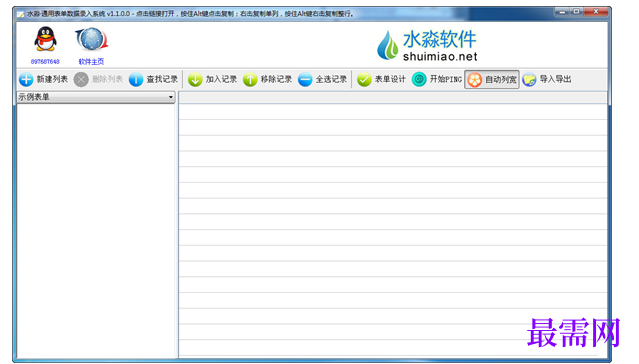Toggle the 自动列宽 button
This screenshot has height=364, width=639.
(x=492, y=79)
